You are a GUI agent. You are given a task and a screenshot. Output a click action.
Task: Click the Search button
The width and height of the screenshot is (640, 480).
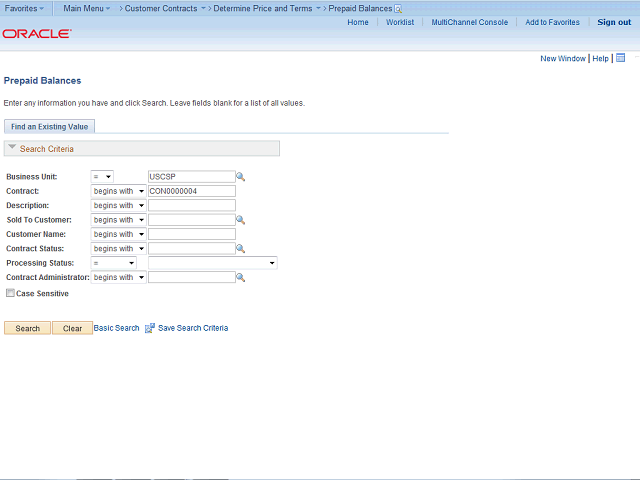27,328
